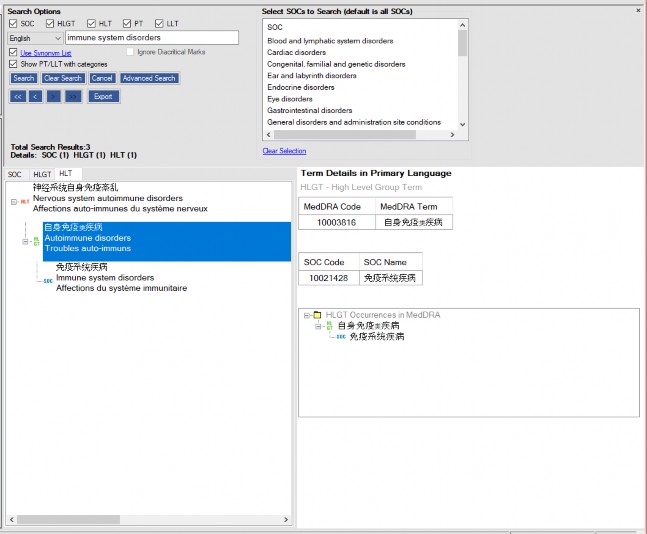Switch to the SOC results tab
Image resolution: width=647 pixels, height=534 pixels.
[x=15, y=174]
